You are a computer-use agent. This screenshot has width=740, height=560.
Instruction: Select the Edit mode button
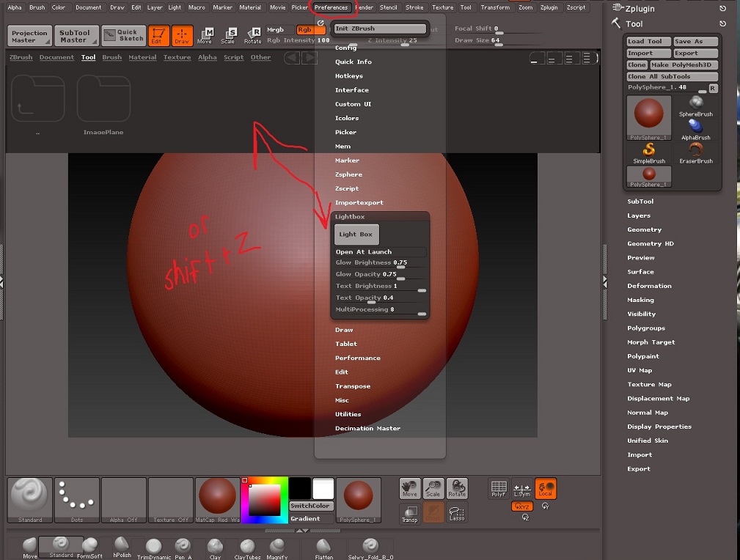click(x=158, y=35)
